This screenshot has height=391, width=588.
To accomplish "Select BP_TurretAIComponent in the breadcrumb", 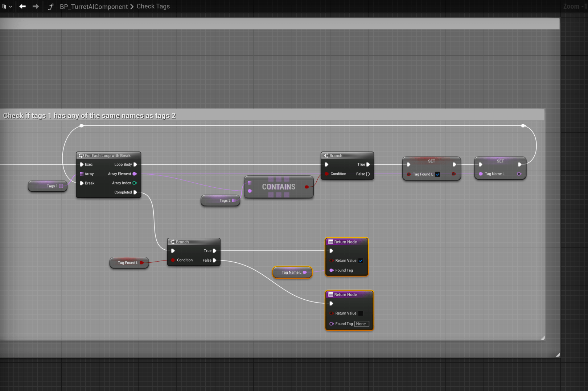I will coord(94,7).
